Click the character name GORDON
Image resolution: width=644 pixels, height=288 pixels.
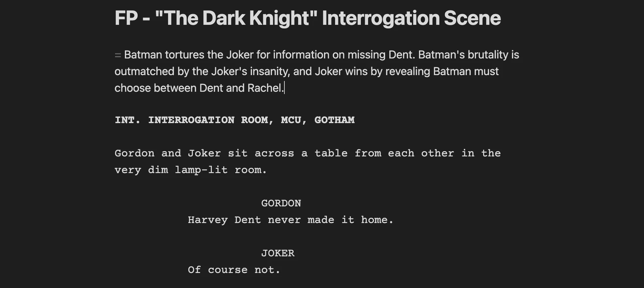click(x=281, y=203)
